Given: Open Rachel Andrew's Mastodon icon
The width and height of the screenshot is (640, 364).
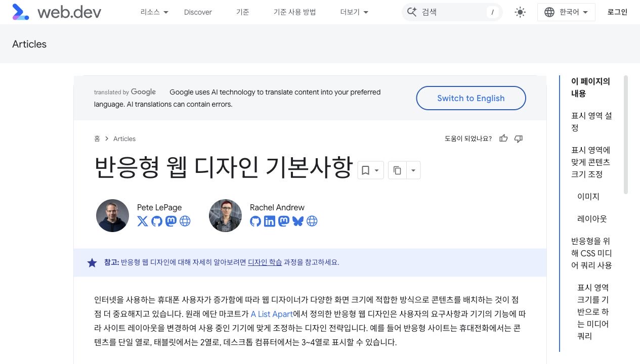Looking at the screenshot, I should tap(284, 221).
